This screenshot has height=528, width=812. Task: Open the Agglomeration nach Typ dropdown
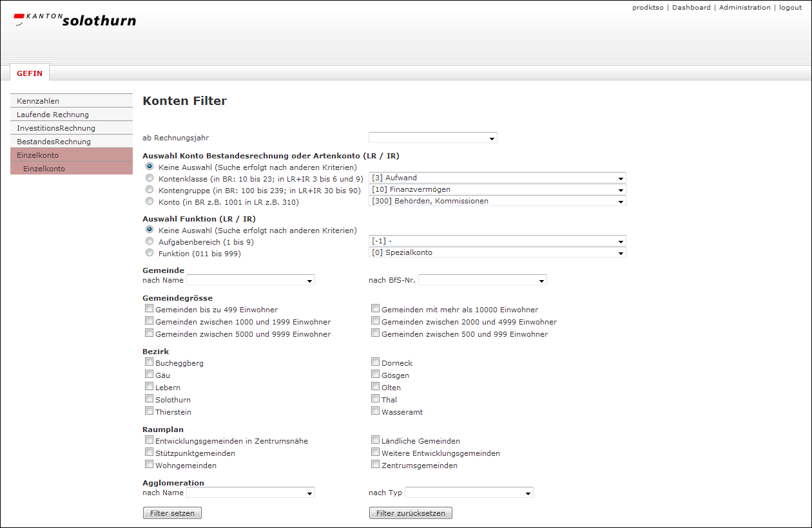[469, 493]
